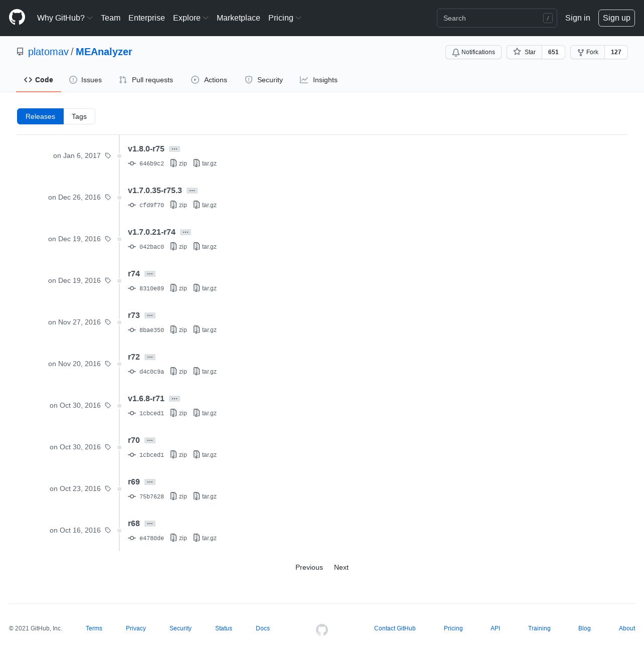
Task: Open the v1.7.0.35-r75.3 release link
Action: pos(155,191)
